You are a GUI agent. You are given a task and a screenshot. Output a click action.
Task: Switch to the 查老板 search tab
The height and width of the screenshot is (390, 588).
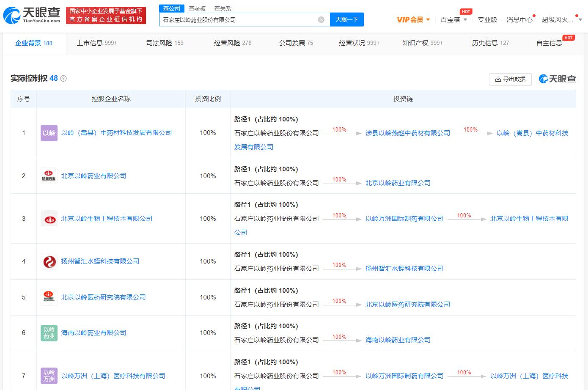point(197,8)
